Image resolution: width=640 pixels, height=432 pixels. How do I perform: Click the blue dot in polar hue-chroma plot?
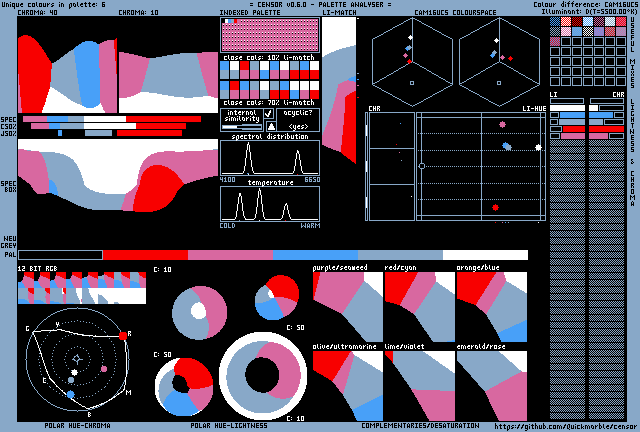(70, 395)
